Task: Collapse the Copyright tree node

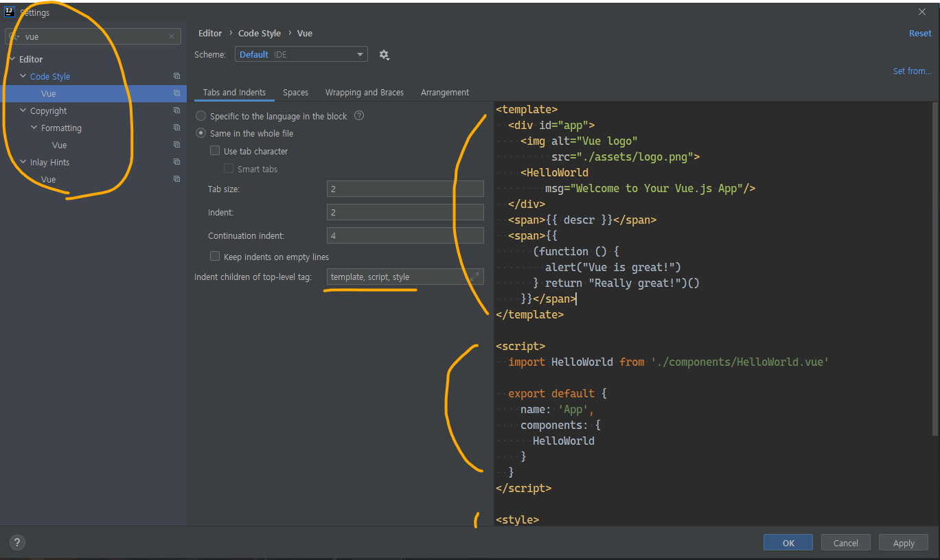Action: [23, 110]
